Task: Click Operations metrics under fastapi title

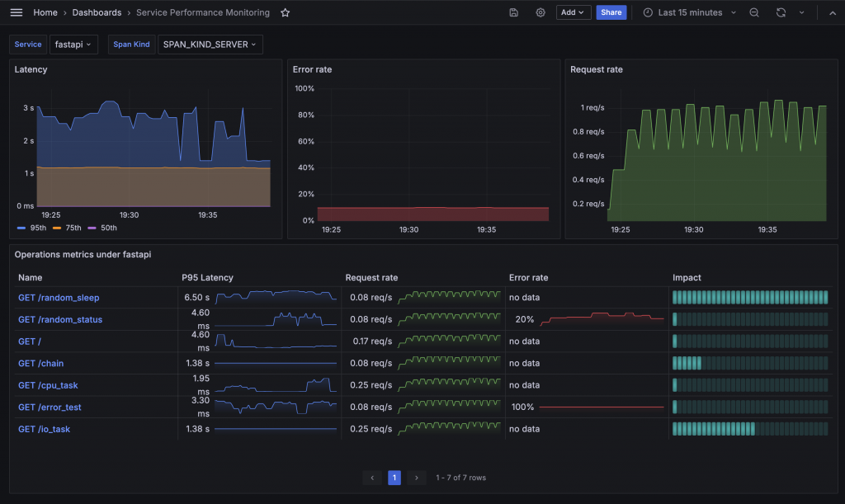Action: tap(83, 254)
